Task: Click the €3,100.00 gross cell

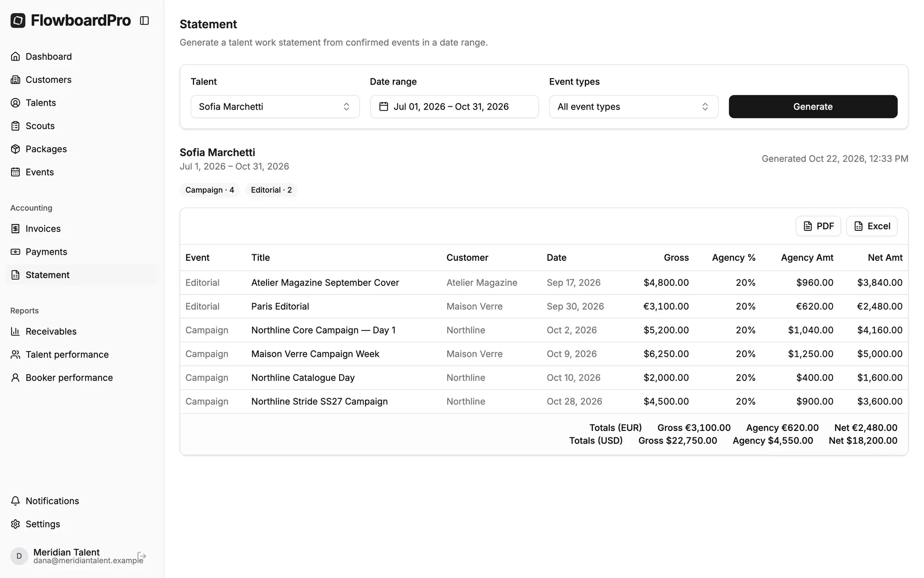Action: pos(666,306)
